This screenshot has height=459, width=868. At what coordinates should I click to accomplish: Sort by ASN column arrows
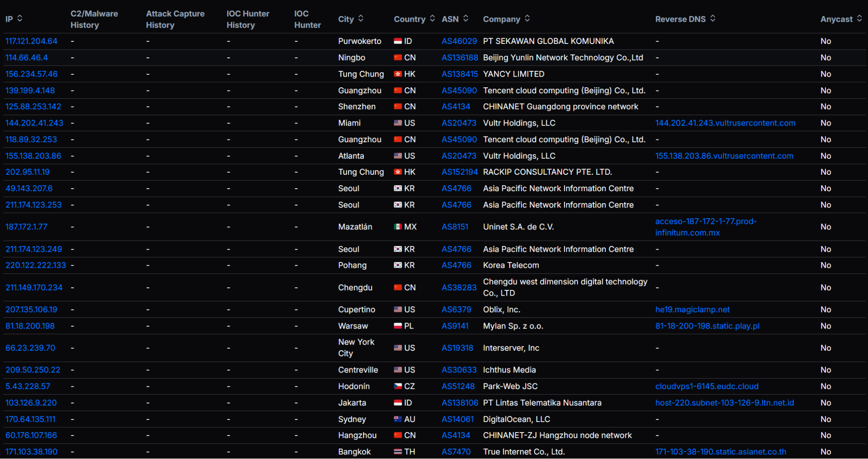click(x=465, y=19)
